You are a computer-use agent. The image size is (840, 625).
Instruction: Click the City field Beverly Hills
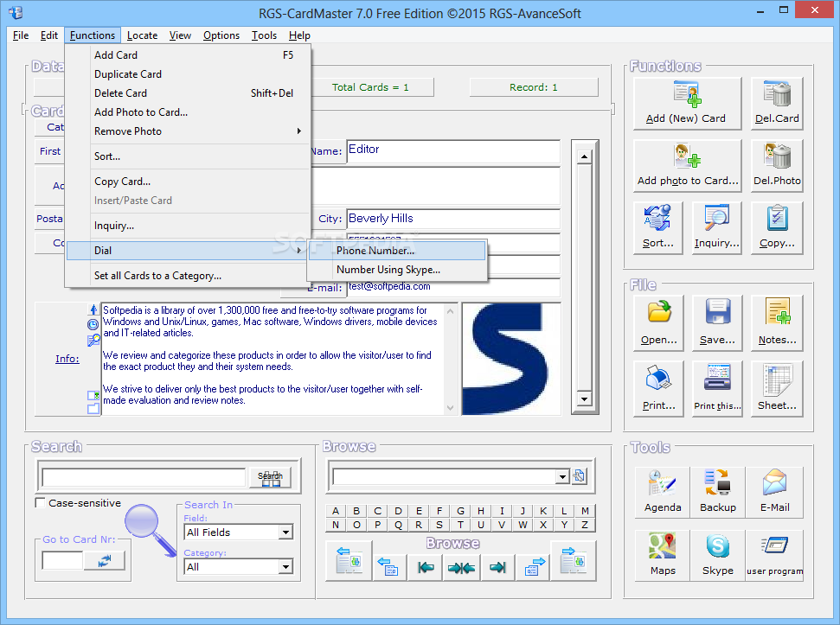[453, 219]
